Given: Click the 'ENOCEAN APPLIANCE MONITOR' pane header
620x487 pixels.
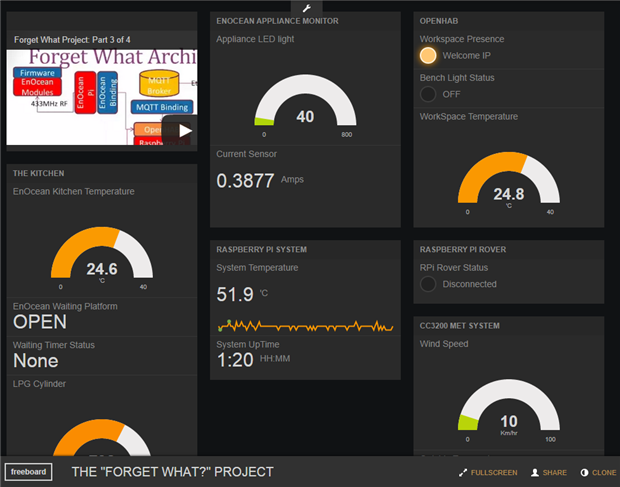Looking at the screenshot, I should [x=277, y=21].
